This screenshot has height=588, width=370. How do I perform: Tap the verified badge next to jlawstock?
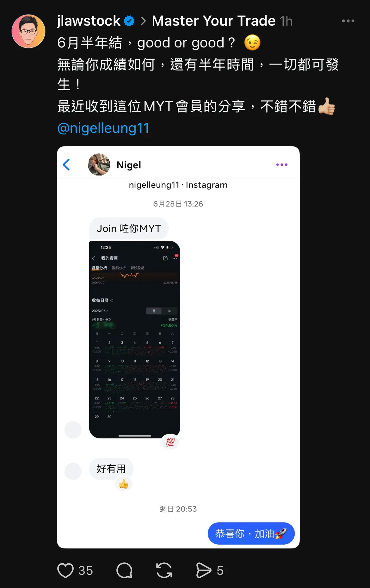coord(129,21)
